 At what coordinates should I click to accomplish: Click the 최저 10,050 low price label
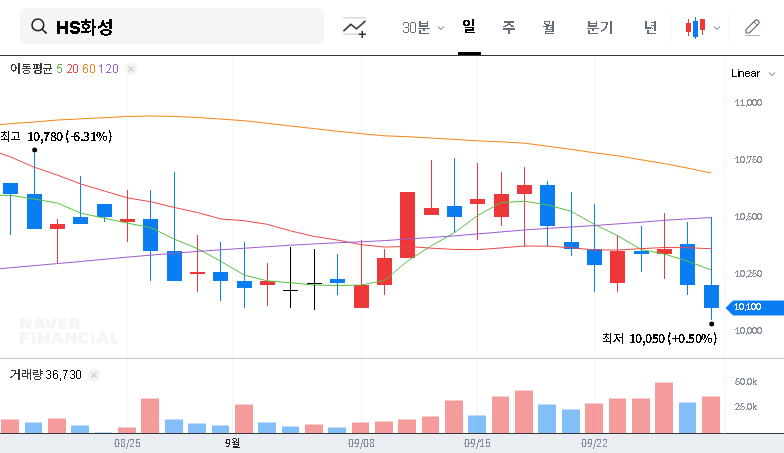click(x=660, y=338)
